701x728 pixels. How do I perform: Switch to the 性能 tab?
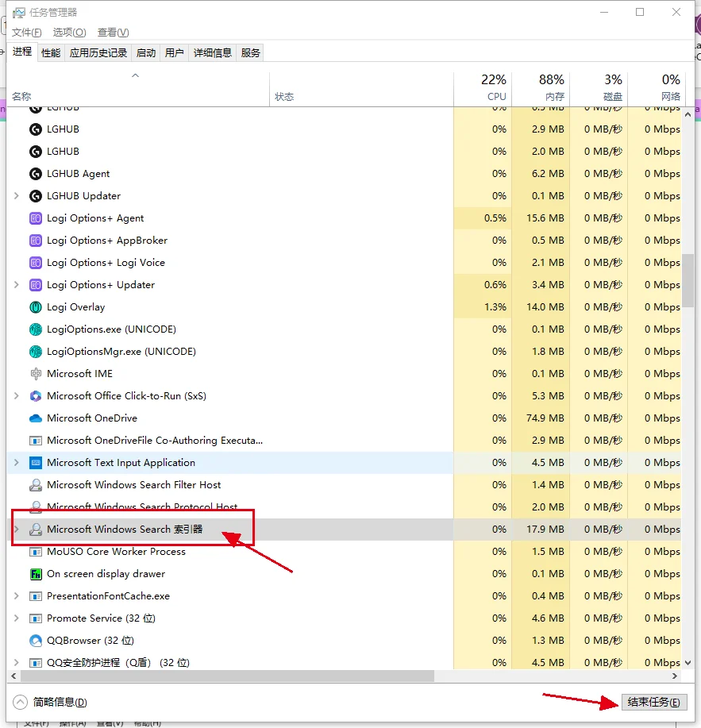pos(50,52)
